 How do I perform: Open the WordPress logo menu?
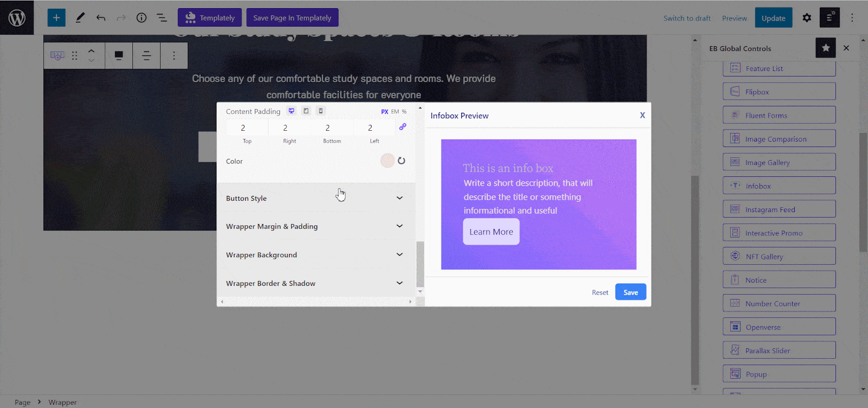click(x=17, y=17)
